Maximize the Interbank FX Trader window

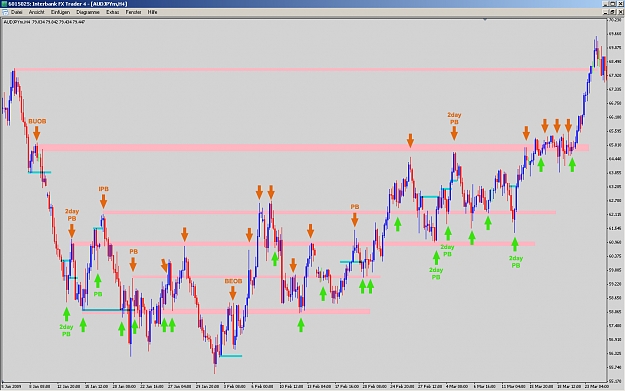613,4
